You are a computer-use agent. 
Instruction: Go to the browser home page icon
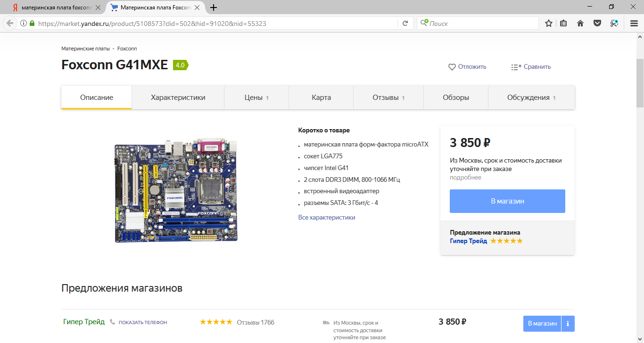(580, 23)
